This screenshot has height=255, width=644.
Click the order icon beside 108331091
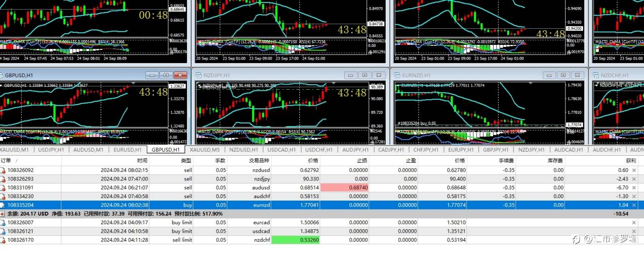3,187
